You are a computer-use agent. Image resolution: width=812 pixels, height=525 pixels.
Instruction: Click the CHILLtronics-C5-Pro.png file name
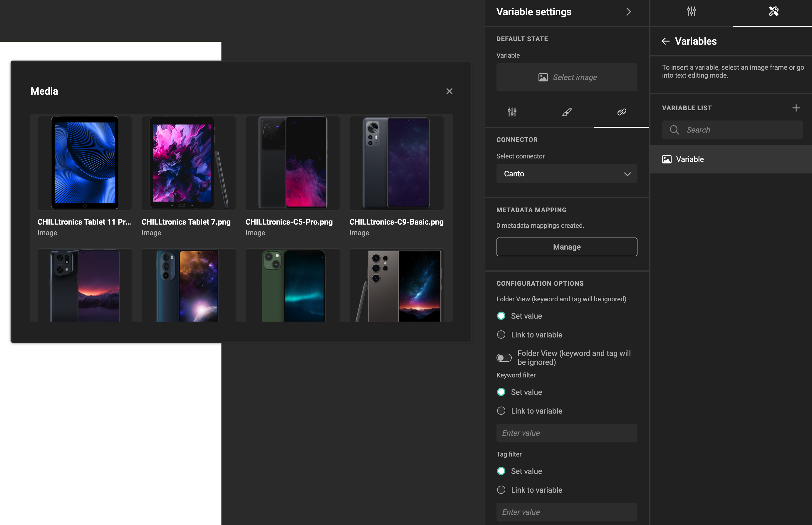(289, 222)
